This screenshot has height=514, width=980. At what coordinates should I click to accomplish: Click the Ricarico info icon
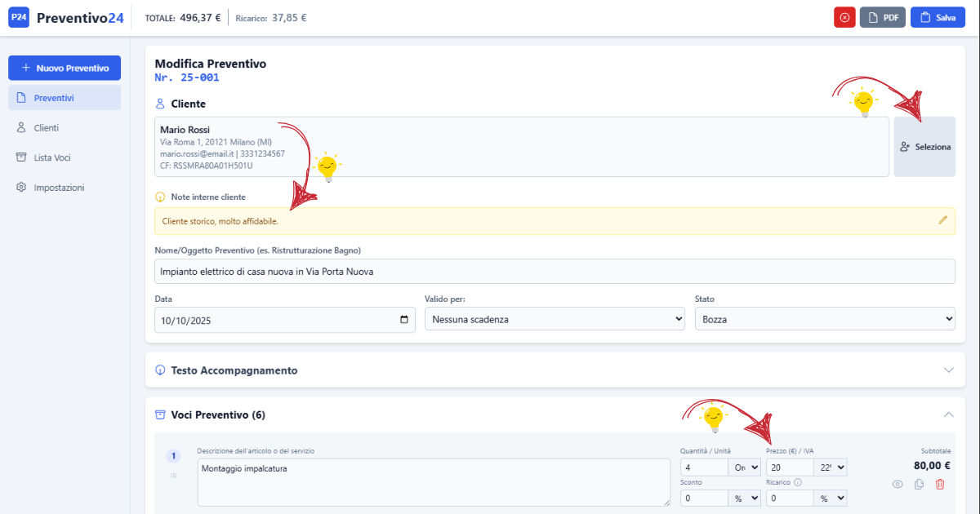point(798,482)
